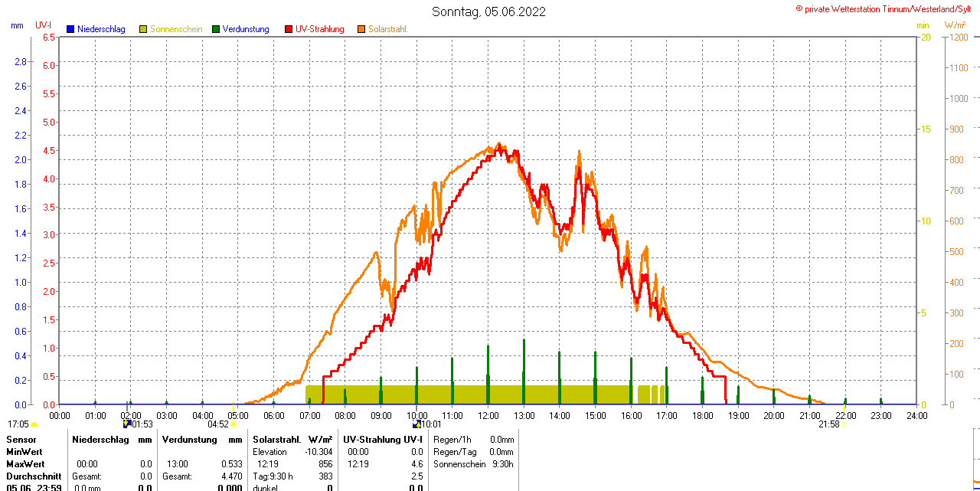980x491 pixels.
Task: Click the yellow icon next to 17:05
Action: click(34, 424)
